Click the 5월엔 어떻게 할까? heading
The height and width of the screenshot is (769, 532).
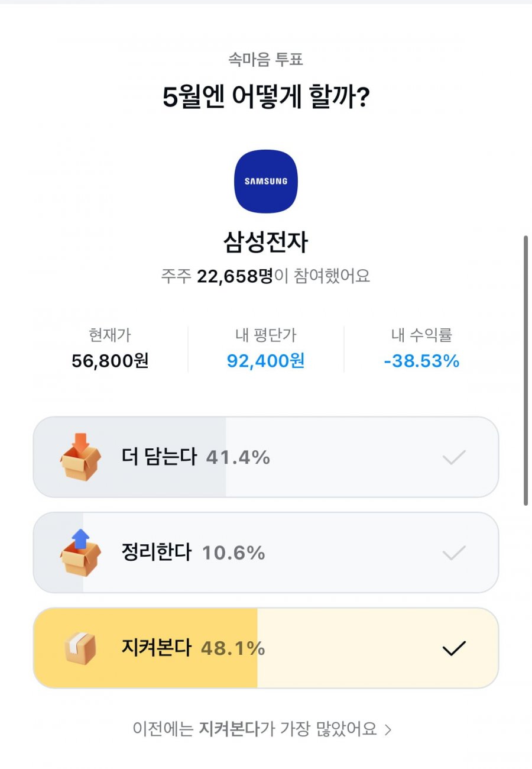(266, 98)
